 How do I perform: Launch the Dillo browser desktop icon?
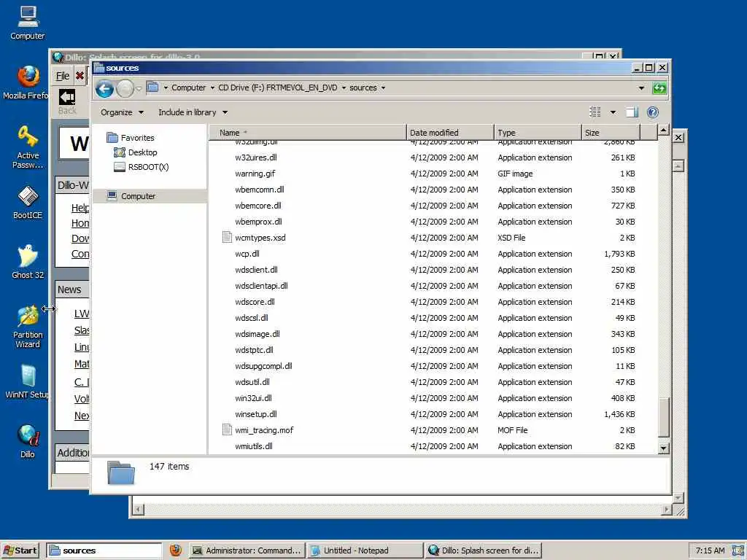click(x=28, y=441)
